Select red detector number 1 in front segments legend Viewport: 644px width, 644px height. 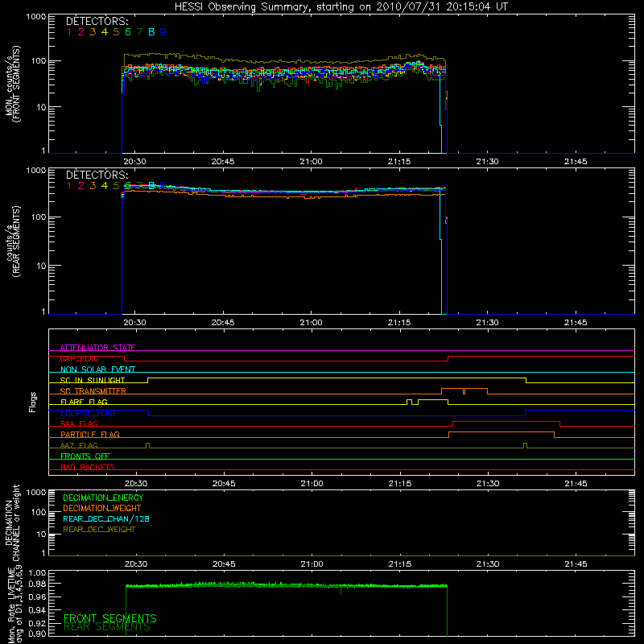click(x=69, y=32)
